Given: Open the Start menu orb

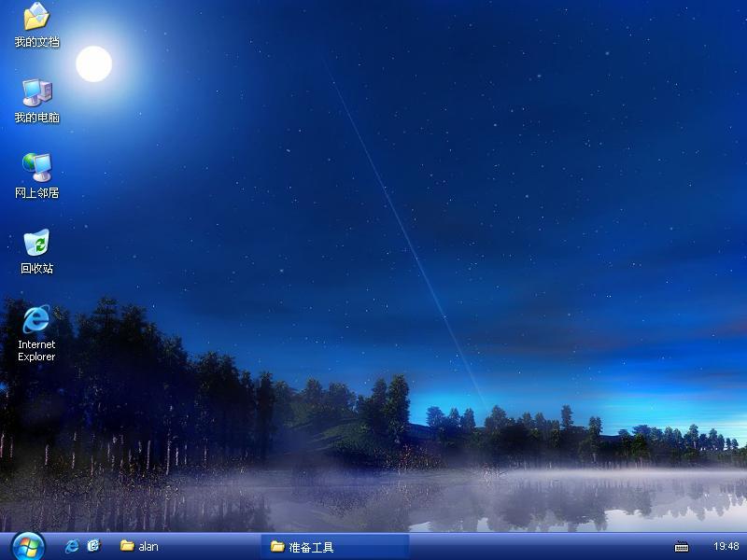Looking at the screenshot, I should (x=28, y=546).
